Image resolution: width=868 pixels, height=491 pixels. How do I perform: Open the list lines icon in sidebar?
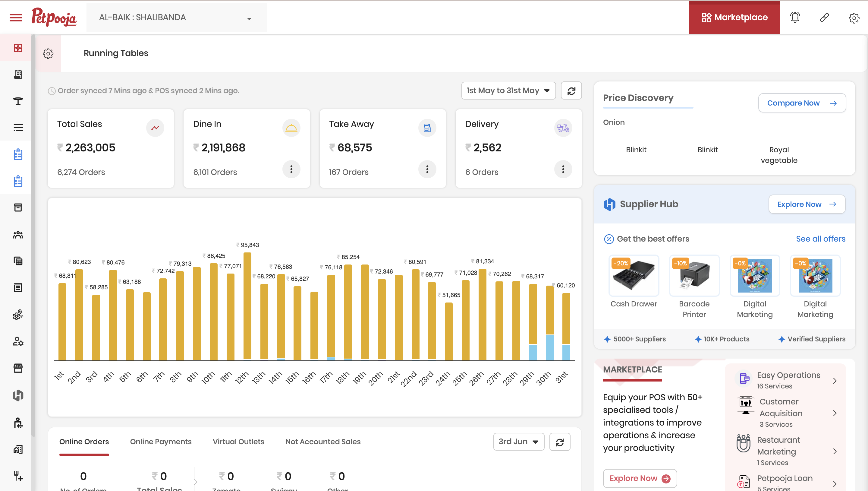point(18,128)
